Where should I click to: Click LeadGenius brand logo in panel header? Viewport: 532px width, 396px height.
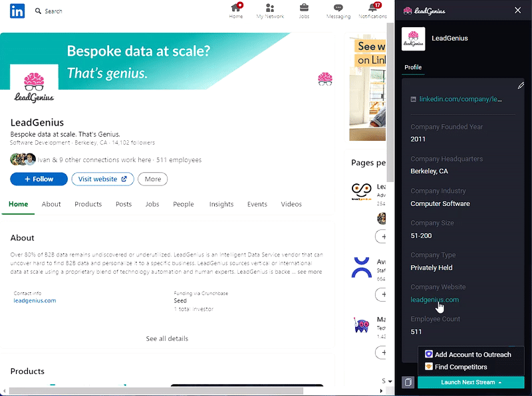(424, 11)
